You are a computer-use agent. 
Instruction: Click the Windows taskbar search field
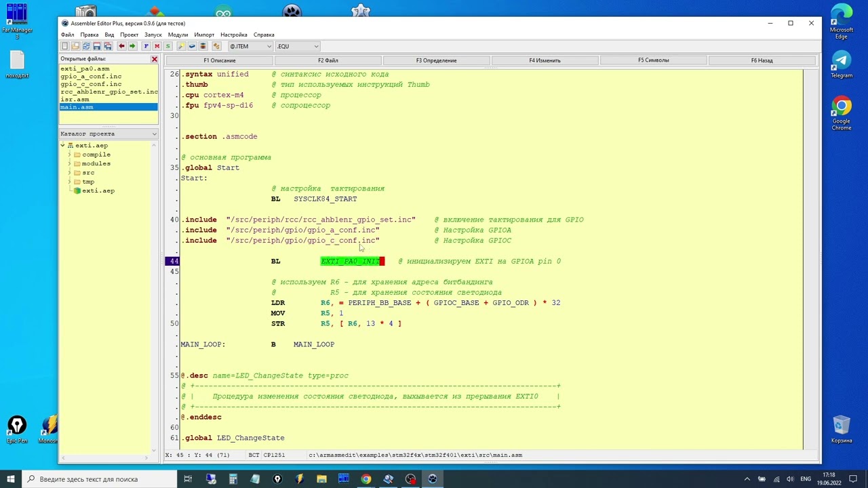(99, 479)
